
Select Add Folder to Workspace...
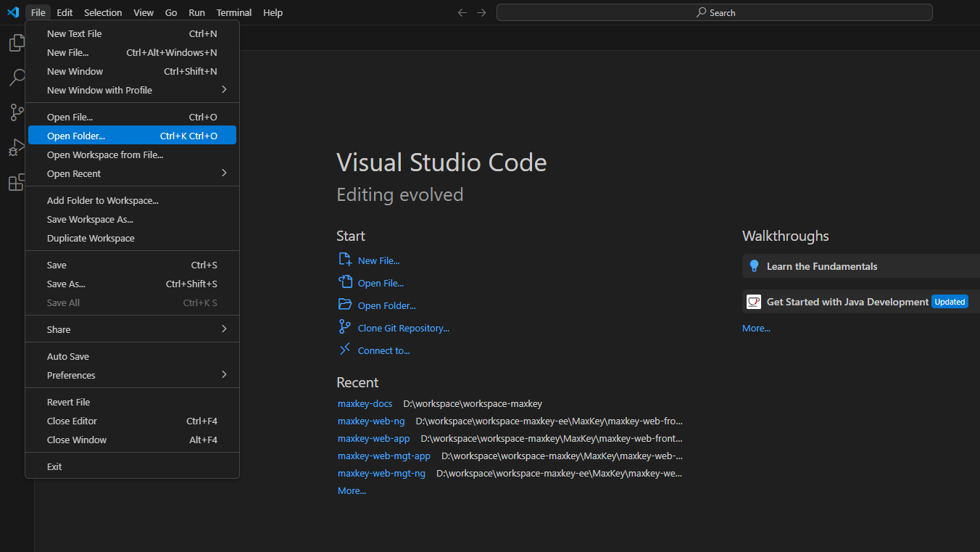(x=132, y=200)
